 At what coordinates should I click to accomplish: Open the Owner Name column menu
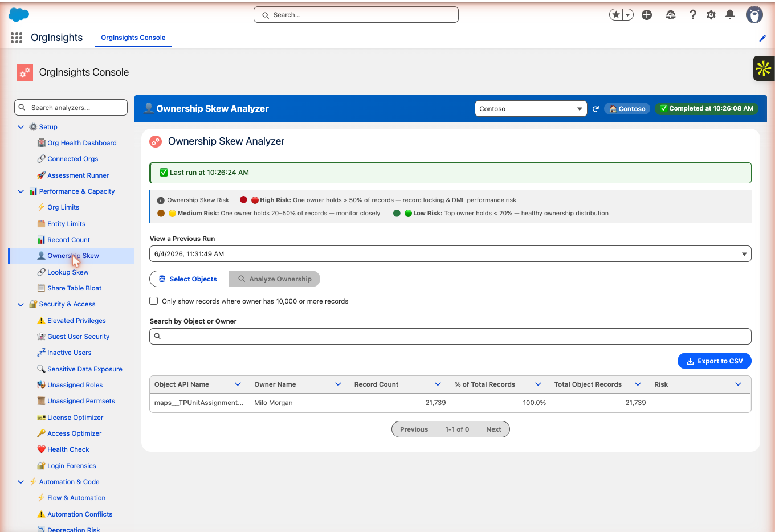[x=338, y=384]
